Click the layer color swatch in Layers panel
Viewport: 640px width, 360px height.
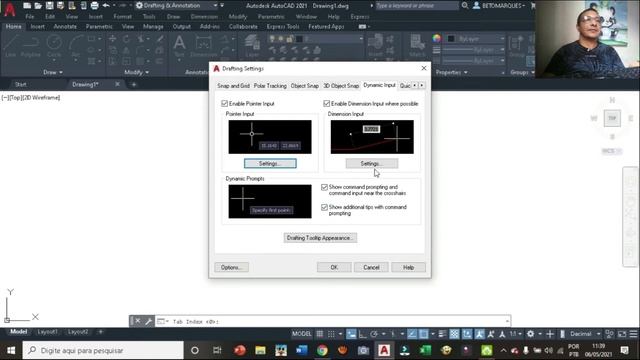(299, 39)
